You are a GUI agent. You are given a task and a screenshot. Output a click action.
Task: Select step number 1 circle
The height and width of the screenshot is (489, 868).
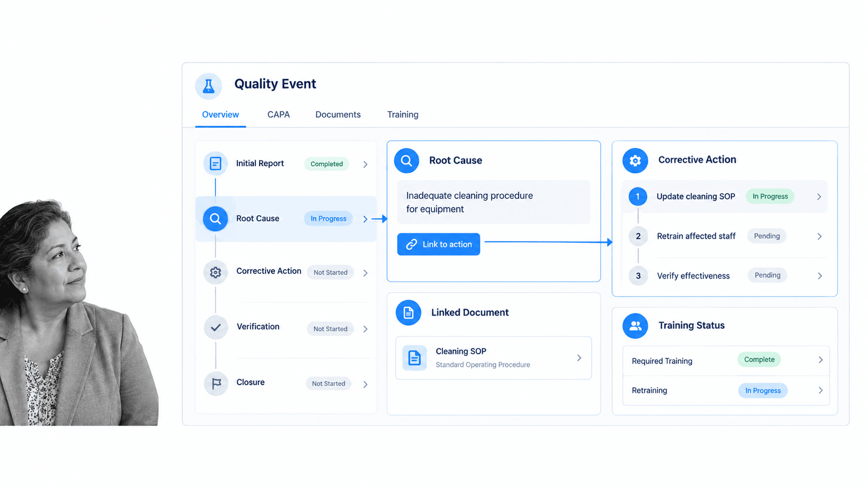pyautogui.click(x=638, y=196)
